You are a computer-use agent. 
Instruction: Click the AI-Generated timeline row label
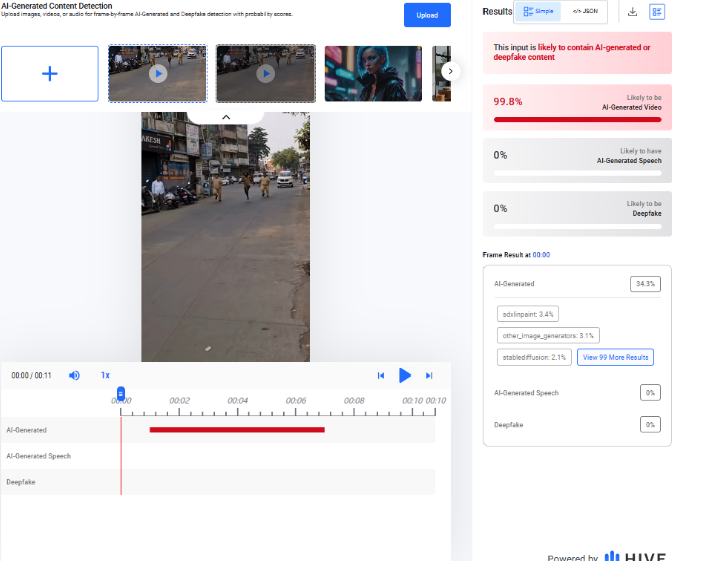tap(26, 430)
